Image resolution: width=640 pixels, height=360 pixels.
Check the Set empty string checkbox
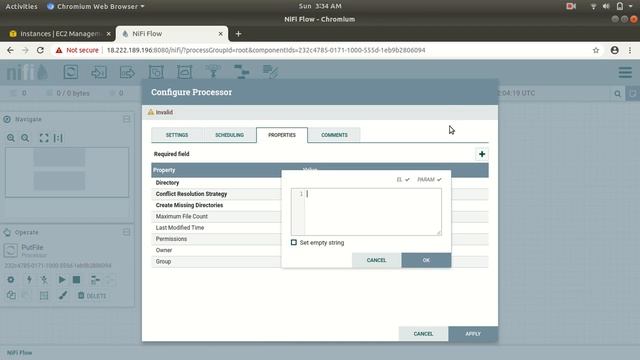pos(293,242)
